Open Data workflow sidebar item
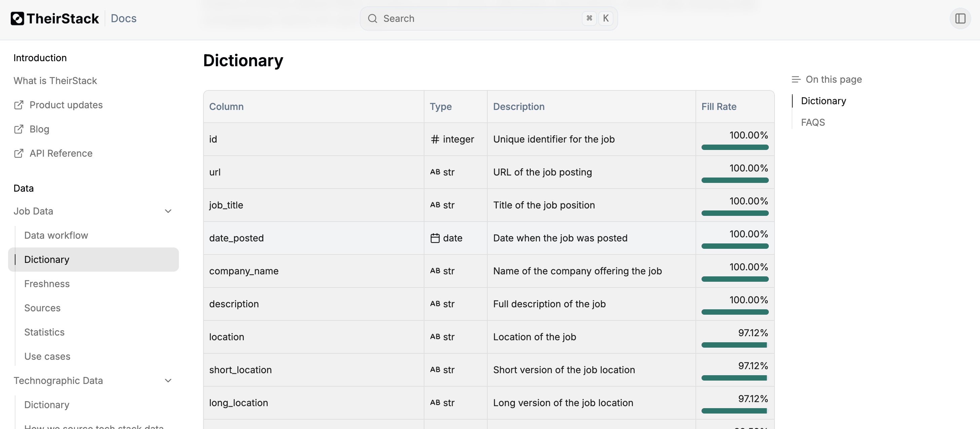 (56, 235)
